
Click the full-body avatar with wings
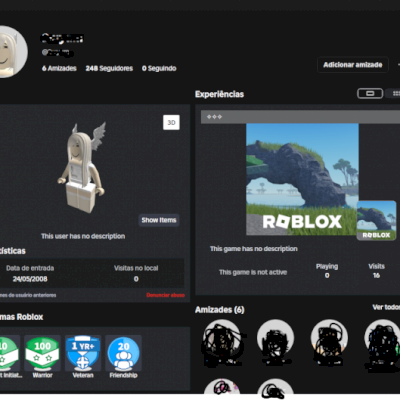pyautogui.click(x=82, y=168)
